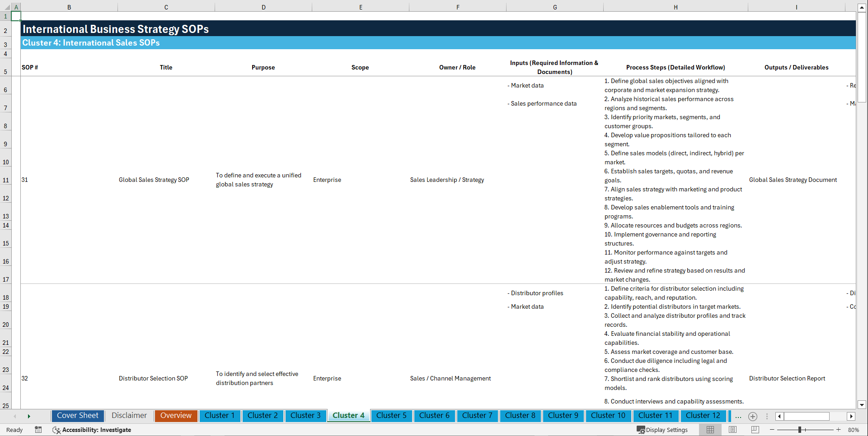Switch to Page Layout view
The height and width of the screenshot is (436, 868).
pyautogui.click(x=732, y=430)
